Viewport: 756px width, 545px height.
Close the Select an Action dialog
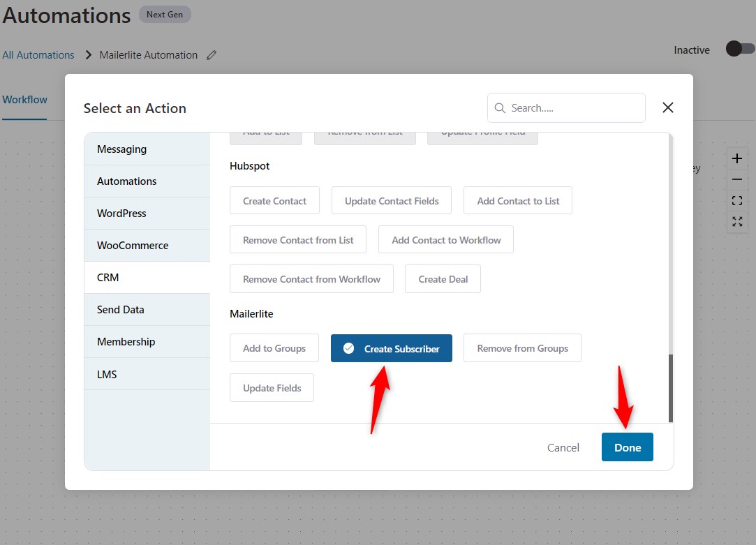[x=668, y=107]
